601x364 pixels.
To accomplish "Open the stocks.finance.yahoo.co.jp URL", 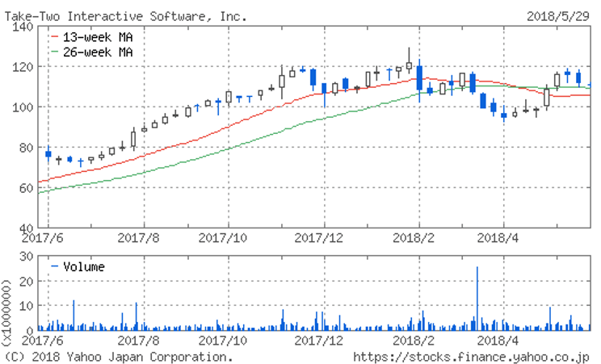I will click(x=472, y=356).
